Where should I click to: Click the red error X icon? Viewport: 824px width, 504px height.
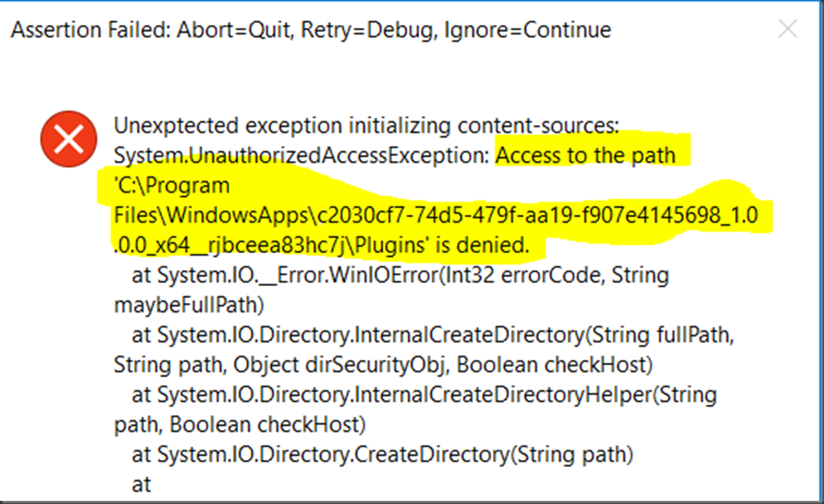(69, 139)
